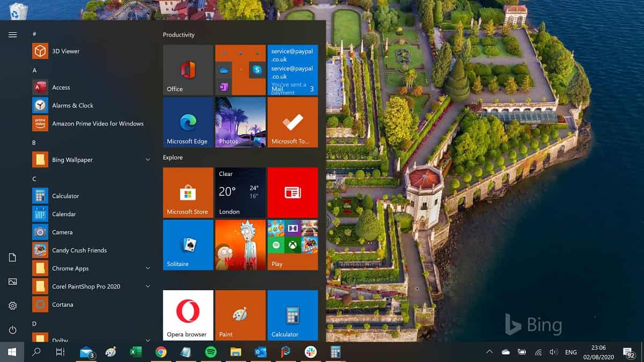Open Task View on the taskbar
This screenshot has width=644, height=362.
pyautogui.click(x=61, y=352)
